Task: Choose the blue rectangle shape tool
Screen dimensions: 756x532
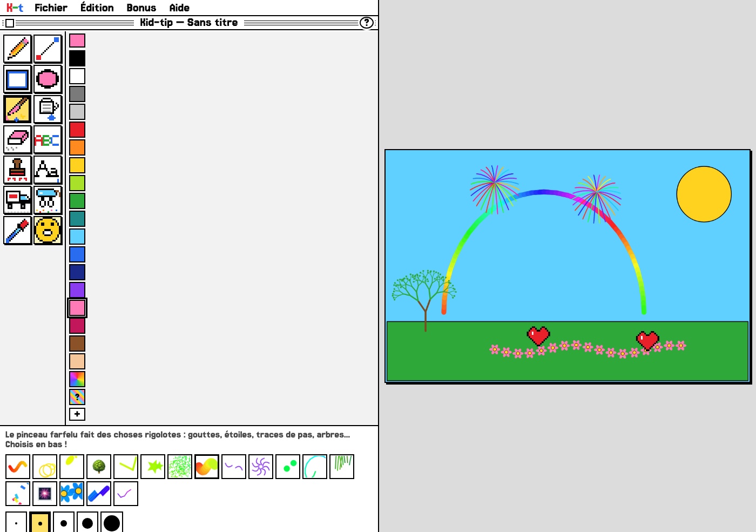Action: pos(18,79)
